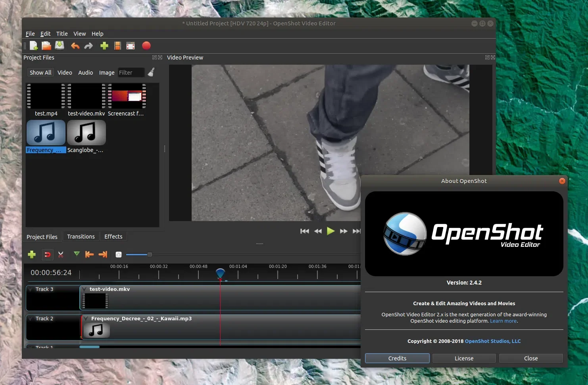Viewport: 588px width, 385px height.
Task: Adjust the timeline zoom slider
Action: pos(149,254)
